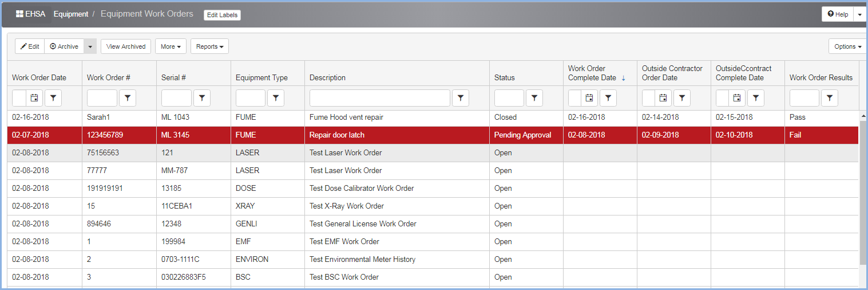This screenshot has height=290, width=868.
Task: Select Test Dose Calibrator Work Order row
Action: pyautogui.click(x=433, y=189)
